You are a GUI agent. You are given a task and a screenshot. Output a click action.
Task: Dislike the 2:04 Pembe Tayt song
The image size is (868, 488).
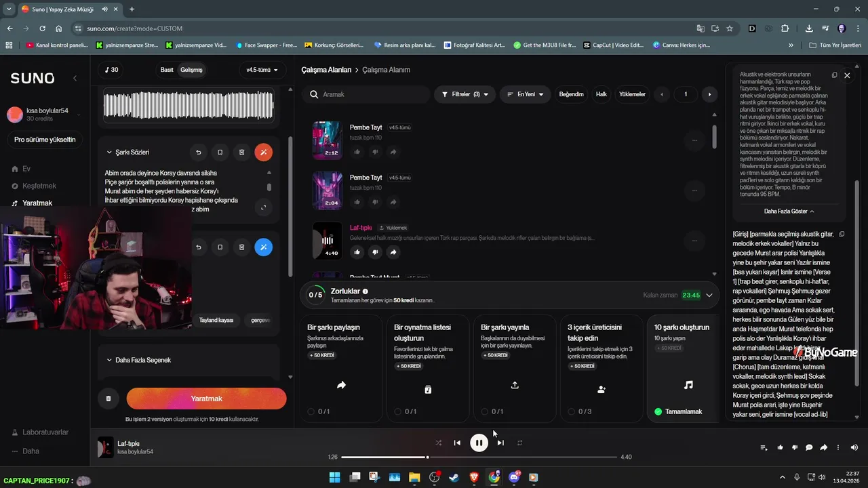point(375,202)
